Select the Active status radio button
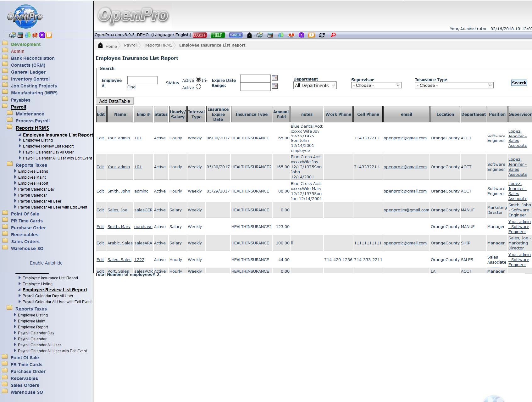 (198, 79)
